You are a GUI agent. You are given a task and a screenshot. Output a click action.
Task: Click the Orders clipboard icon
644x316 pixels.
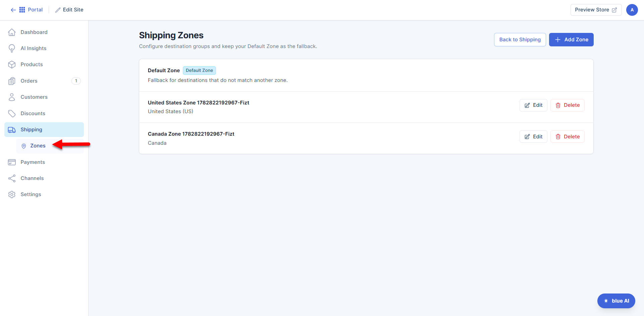click(12, 81)
